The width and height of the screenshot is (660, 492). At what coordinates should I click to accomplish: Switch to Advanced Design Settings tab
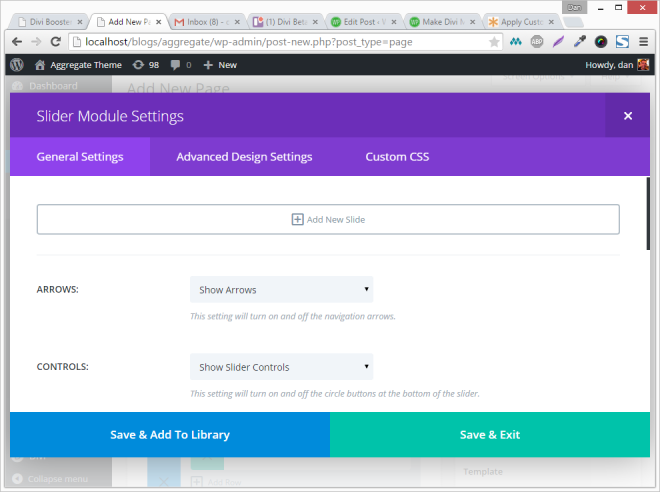244,157
